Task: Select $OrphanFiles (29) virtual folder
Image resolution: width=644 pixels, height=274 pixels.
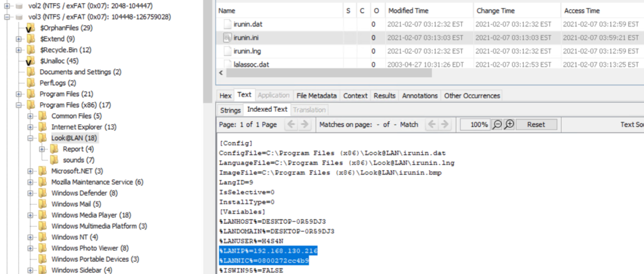Action: (66, 28)
